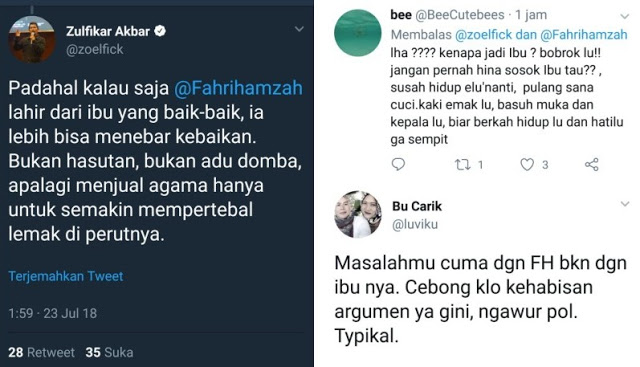
Task: Open Bu Carik's profile photo
Action: (358, 214)
